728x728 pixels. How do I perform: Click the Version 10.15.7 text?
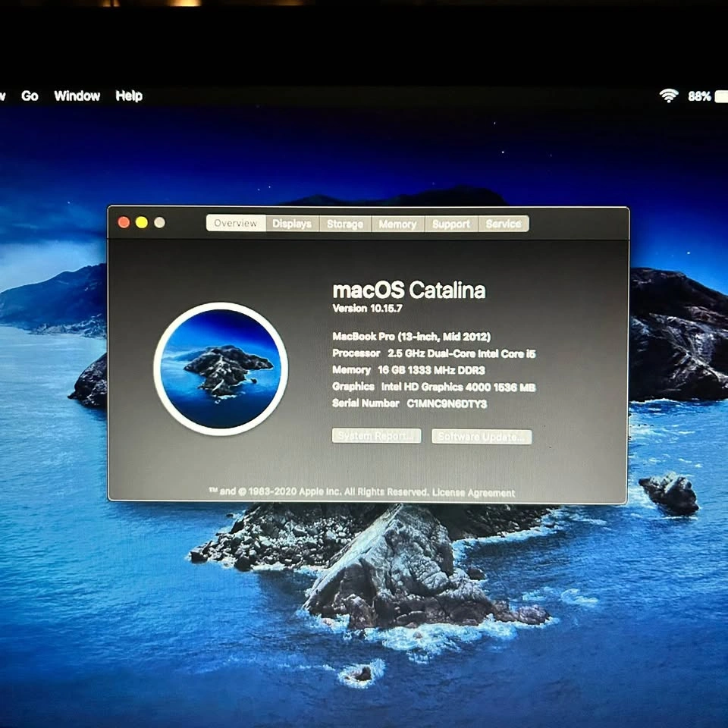click(368, 309)
